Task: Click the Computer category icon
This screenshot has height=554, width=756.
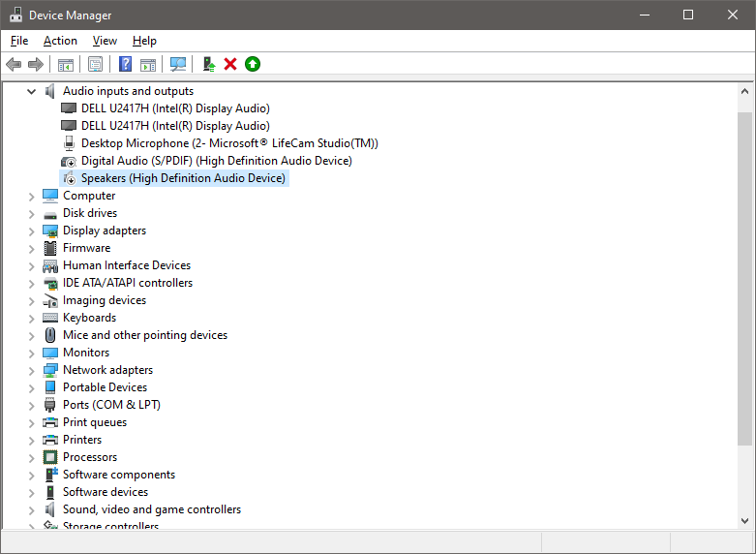Action: pyautogui.click(x=50, y=196)
